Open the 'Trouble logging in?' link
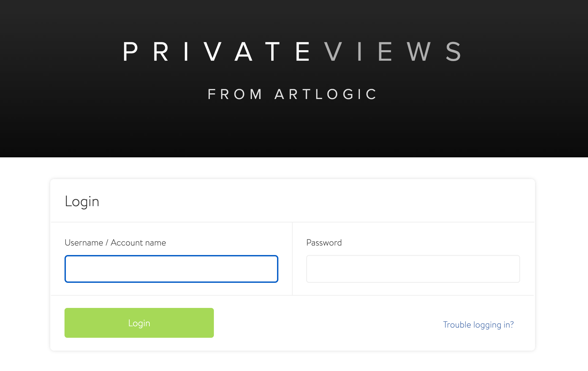 [478, 325]
